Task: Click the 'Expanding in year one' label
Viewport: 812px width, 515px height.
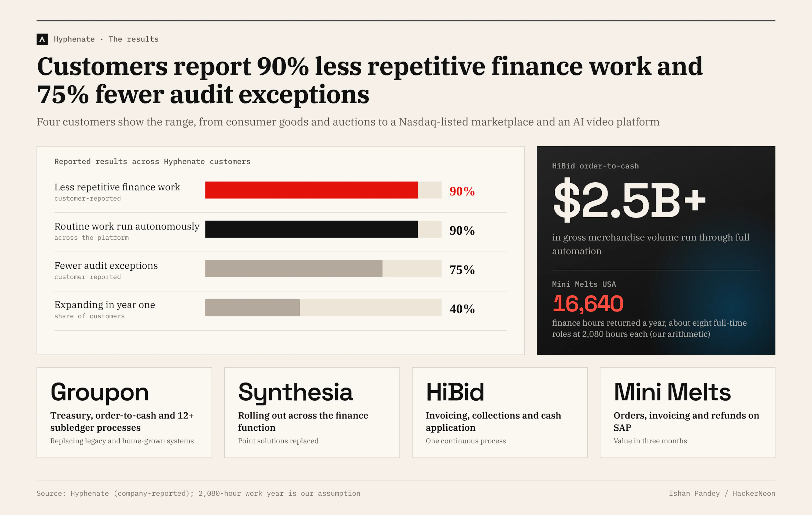Action: point(104,305)
